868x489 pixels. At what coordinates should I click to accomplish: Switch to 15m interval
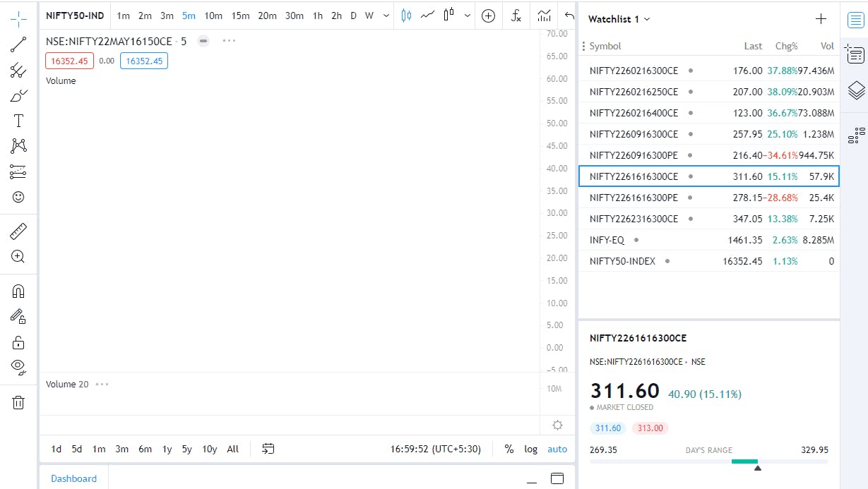[240, 16]
